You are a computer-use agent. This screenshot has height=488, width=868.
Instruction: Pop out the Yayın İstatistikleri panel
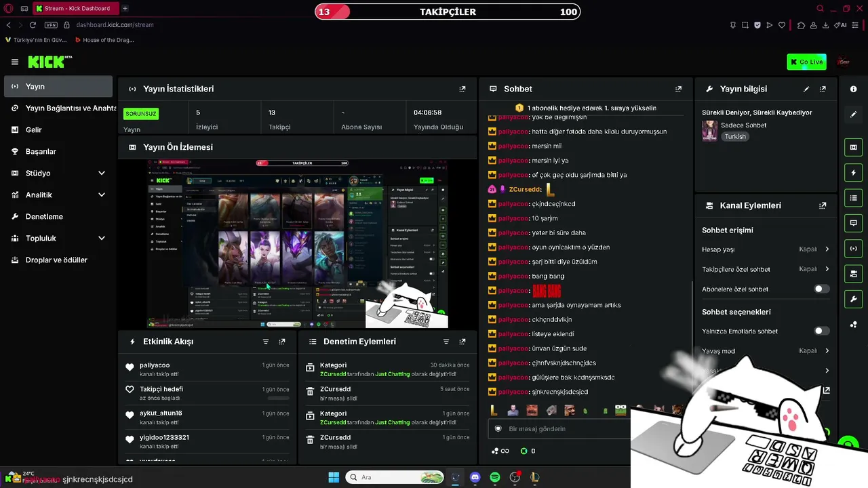click(462, 89)
